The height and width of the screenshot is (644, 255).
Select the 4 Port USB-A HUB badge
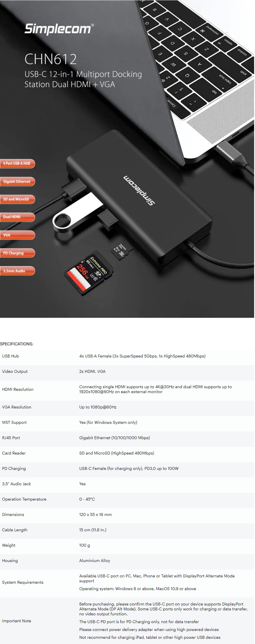17,163
